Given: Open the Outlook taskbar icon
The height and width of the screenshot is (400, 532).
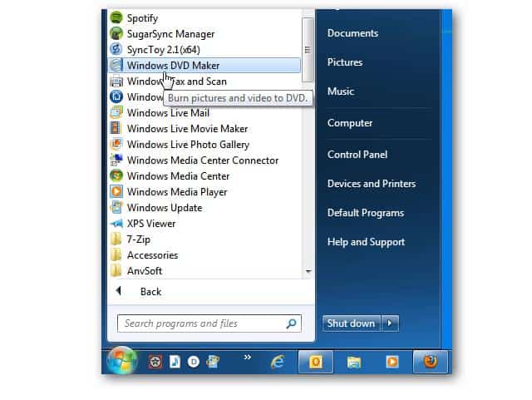Looking at the screenshot, I should pyautogui.click(x=316, y=362).
